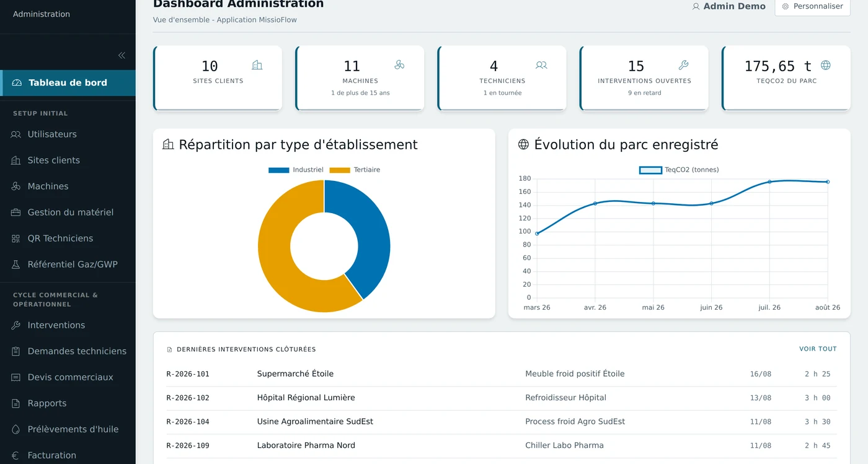Click Voir tout link
The image size is (868, 464).
pyautogui.click(x=818, y=349)
